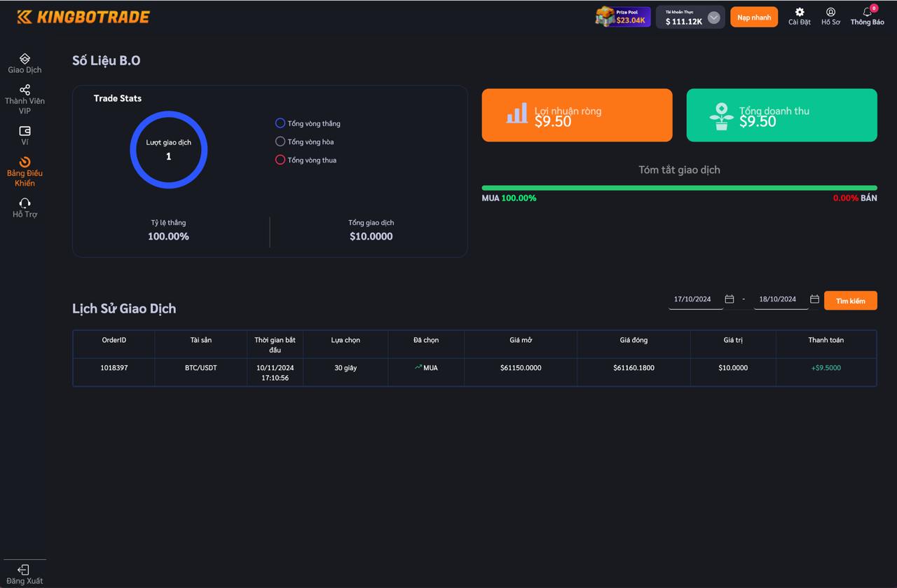Click order ID 1018397

114,368
